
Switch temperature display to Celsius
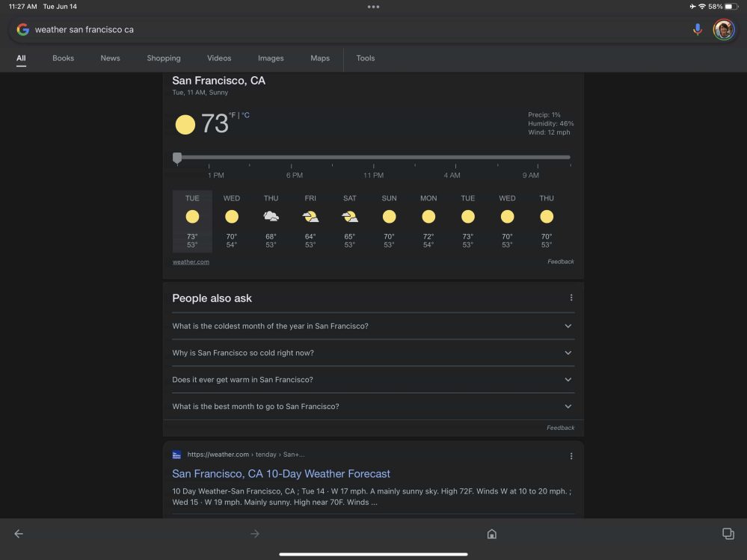(245, 116)
